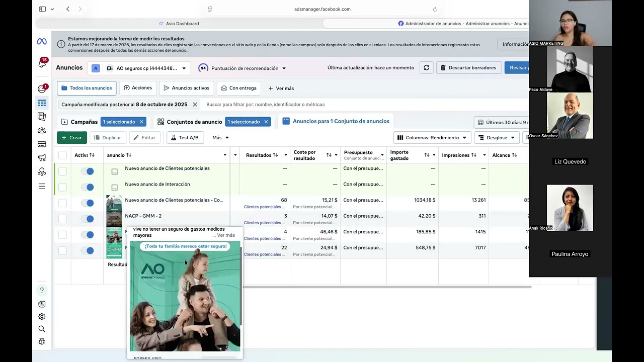Open the Últimos 30 días date range picker
This screenshot has height=362, width=644.
(x=502, y=123)
